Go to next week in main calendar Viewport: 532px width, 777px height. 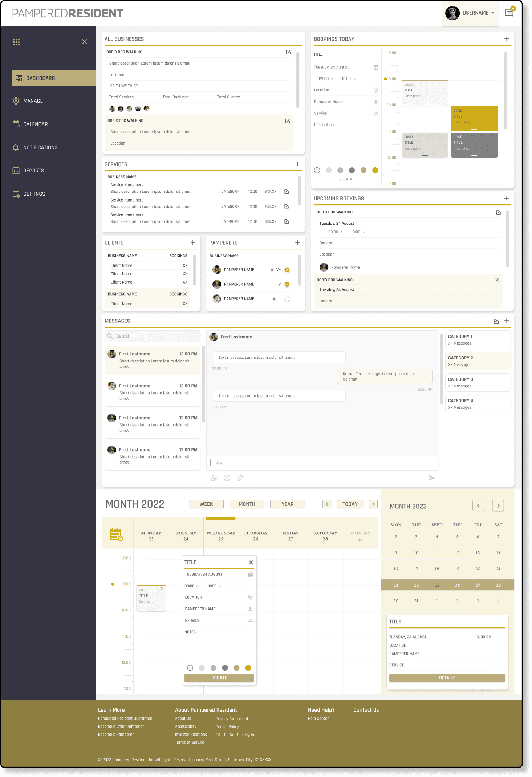[x=373, y=504]
